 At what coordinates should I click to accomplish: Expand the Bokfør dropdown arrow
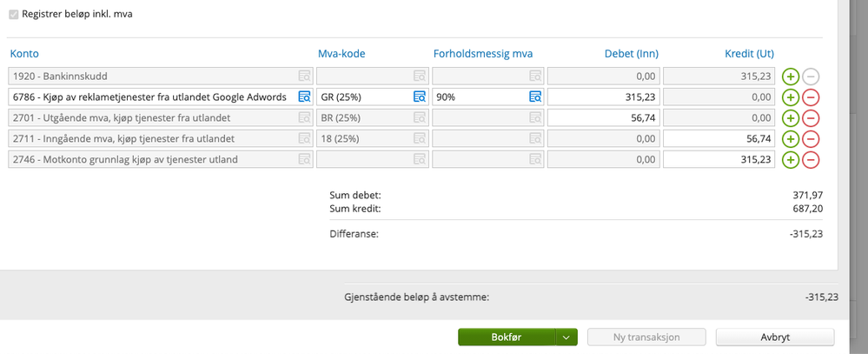tap(567, 337)
